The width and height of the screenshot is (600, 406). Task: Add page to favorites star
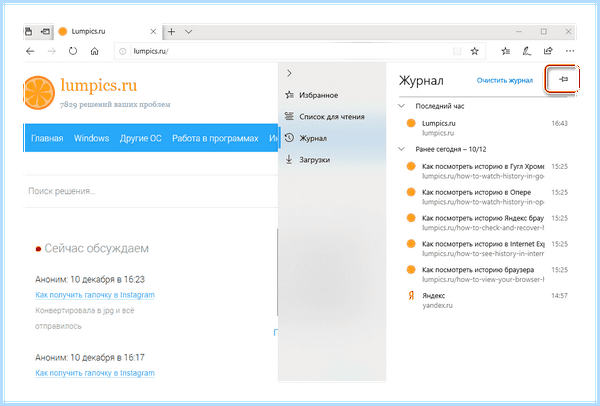474,51
